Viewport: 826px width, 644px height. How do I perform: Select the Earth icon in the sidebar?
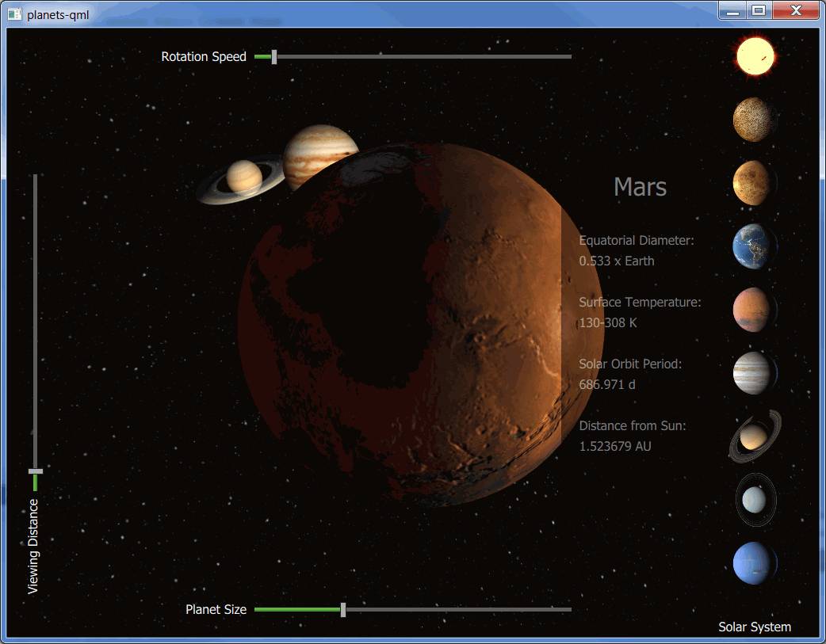(753, 246)
